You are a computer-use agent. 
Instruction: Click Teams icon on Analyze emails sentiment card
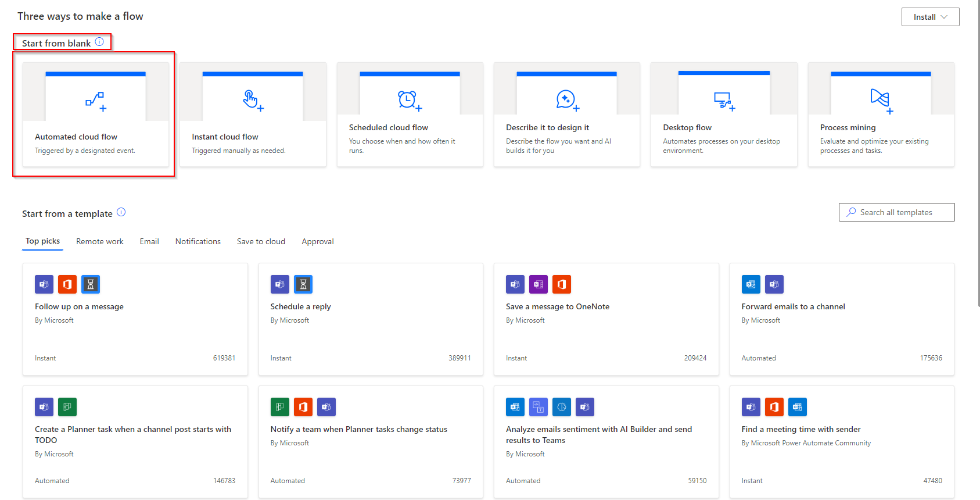pyautogui.click(x=585, y=407)
